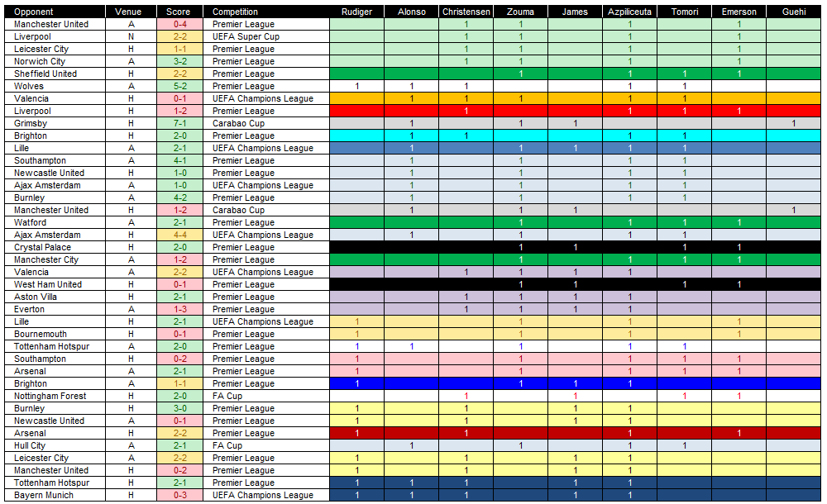Select the Bayern Munich opponent cell
Screen dimensions: 827x504
[x=55, y=495]
